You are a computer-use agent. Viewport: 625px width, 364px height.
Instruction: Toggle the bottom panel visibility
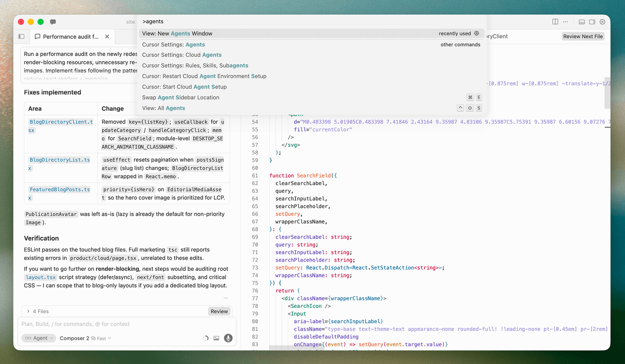click(x=582, y=22)
